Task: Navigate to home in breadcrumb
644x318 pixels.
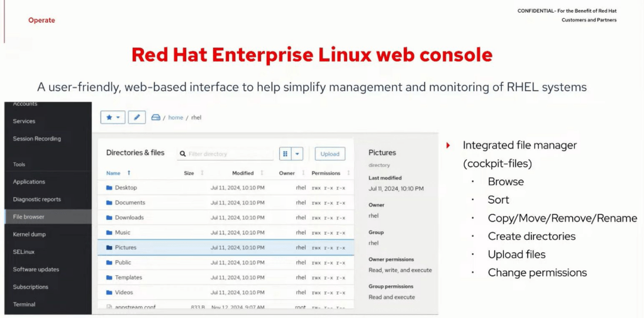Action: 175,117
